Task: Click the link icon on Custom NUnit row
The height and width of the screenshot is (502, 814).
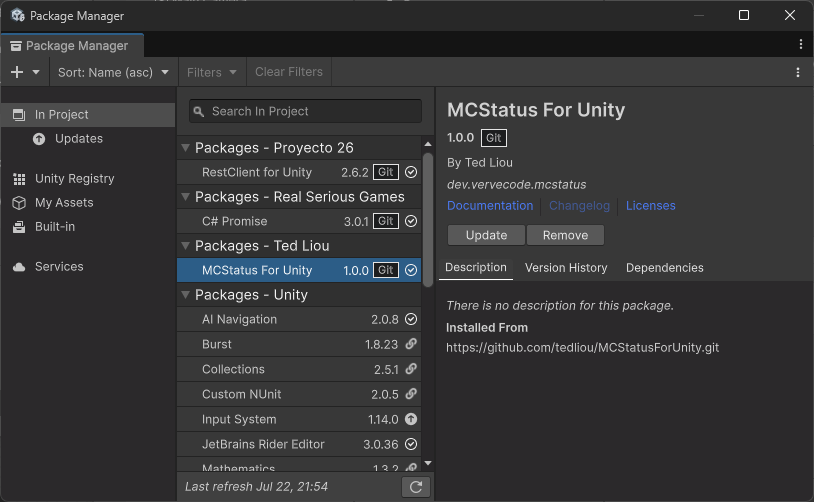Action: point(411,394)
